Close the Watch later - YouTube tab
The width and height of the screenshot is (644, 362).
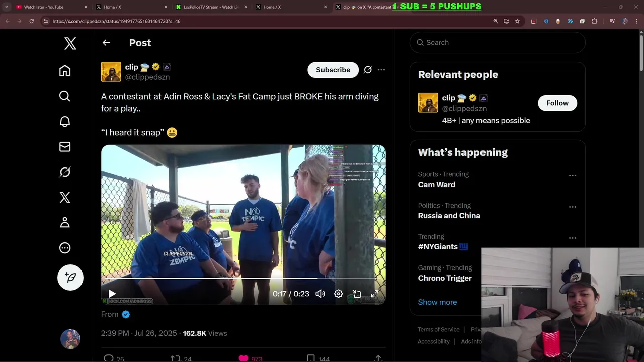[x=86, y=7]
